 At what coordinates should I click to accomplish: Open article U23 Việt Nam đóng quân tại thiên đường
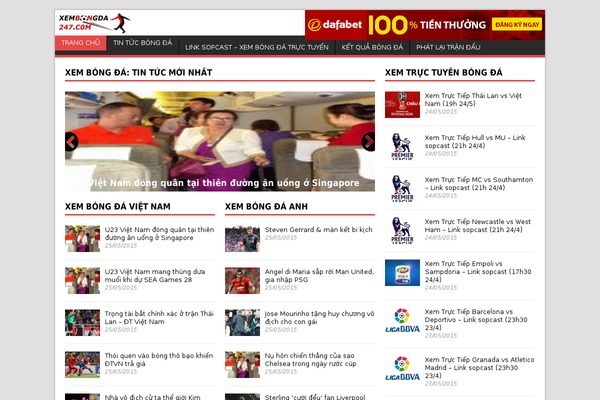coord(159,233)
